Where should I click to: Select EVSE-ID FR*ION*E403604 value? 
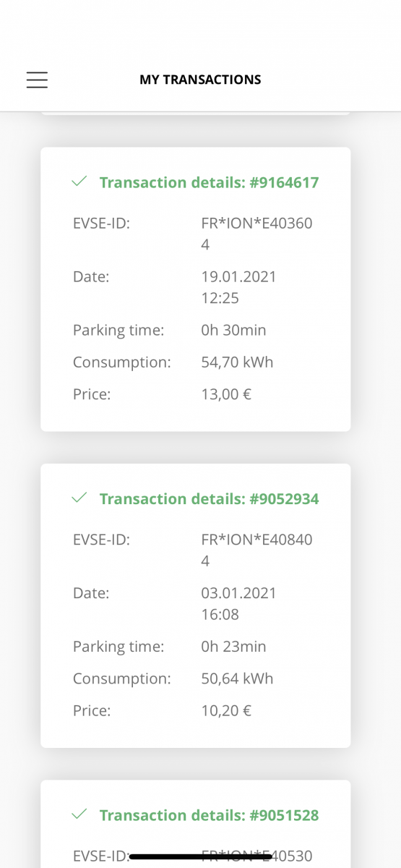[x=256, y=234]
